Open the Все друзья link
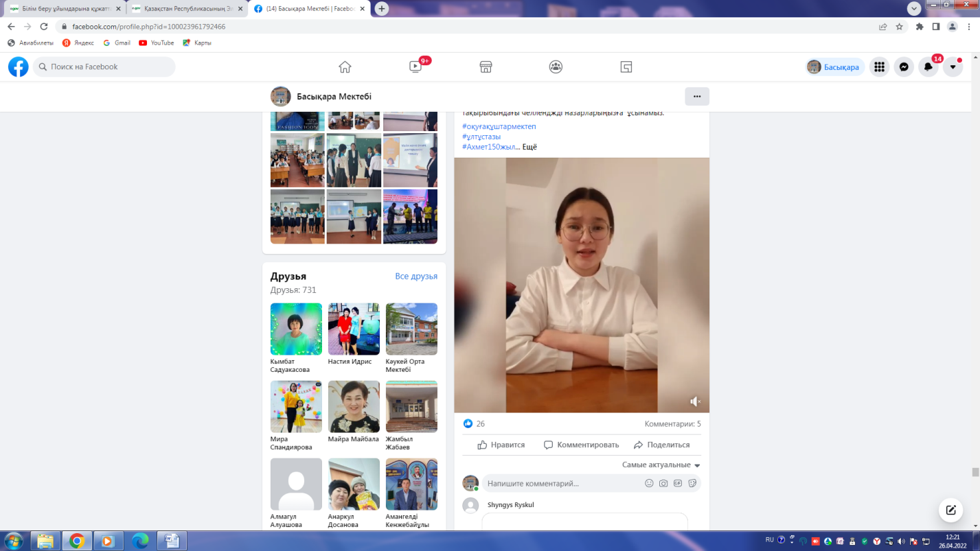The image size is (980, 551). [415, 276]
